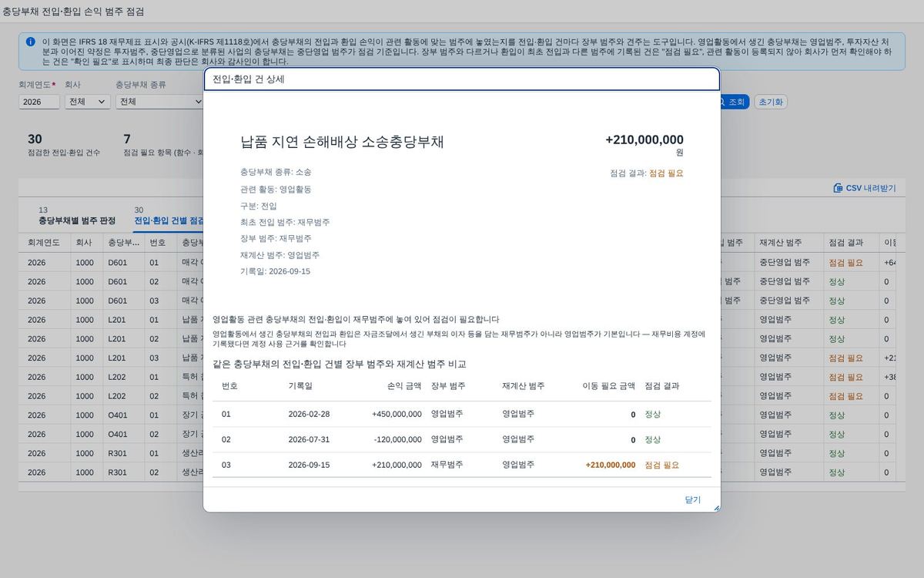Click the 점검 결과 column header in background table
The width and height of the screenshot is (924, 578).
coord(852,242)
